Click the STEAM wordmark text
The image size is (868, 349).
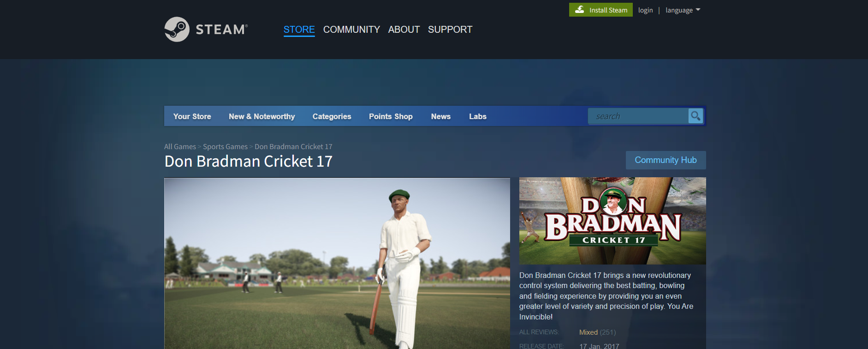(221, 30)
